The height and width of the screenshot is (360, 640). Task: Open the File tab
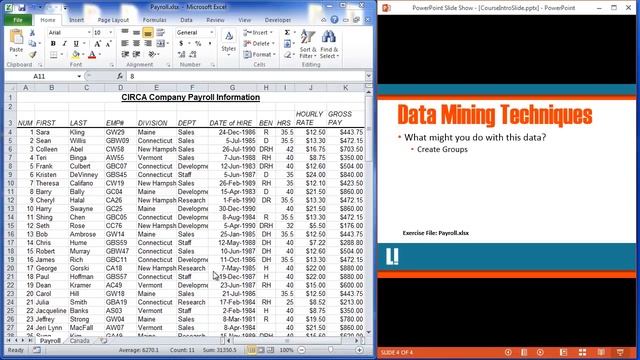(x=18, y=20)
